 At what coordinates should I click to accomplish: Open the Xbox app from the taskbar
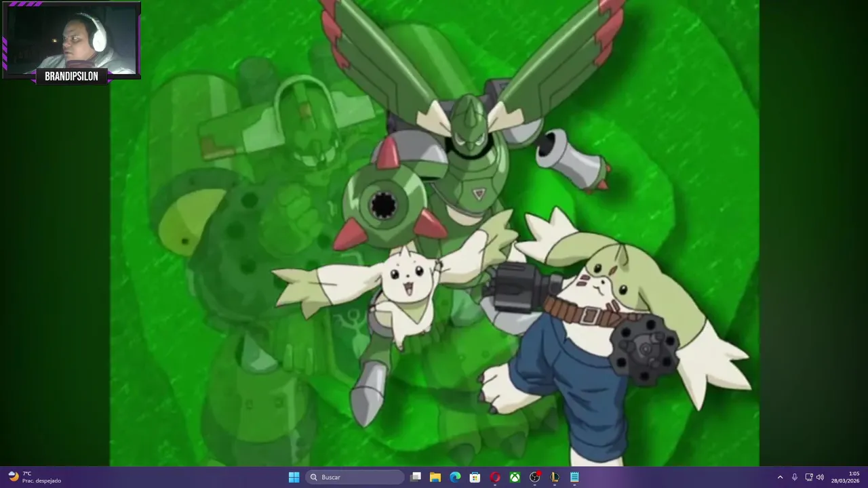pos(515,477)
